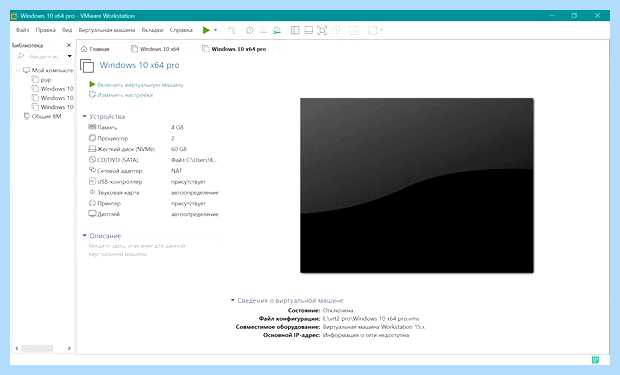The image size is (620, 375).
Task: Select Мой компьютер in the library tree
Action: click(x=48, y=70)
